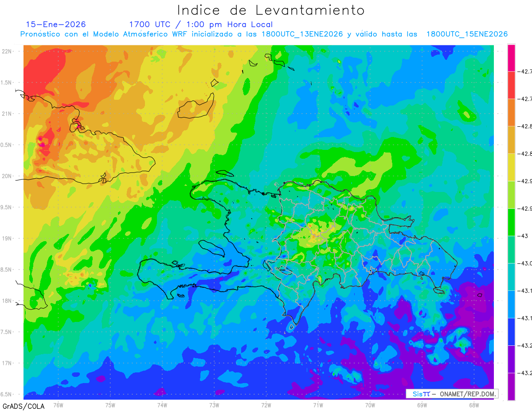Click the '17N' latitude label
The image size is (532, 411).
7,363
